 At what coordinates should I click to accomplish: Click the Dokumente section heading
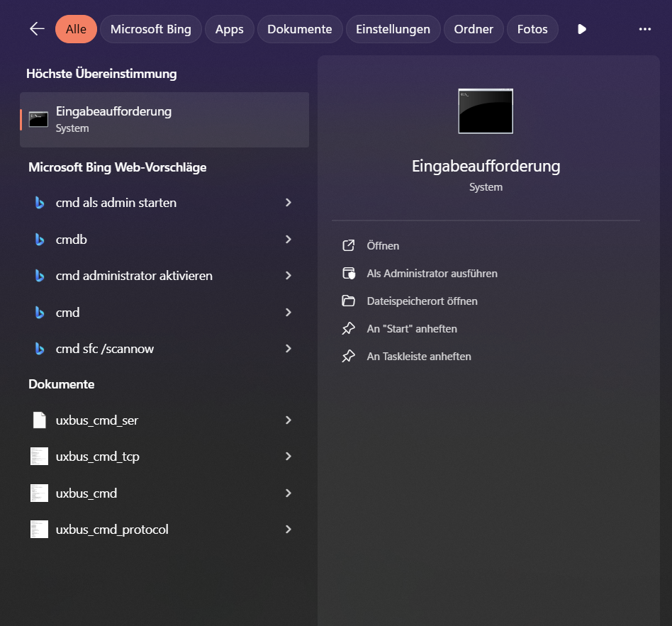point(61,384)
